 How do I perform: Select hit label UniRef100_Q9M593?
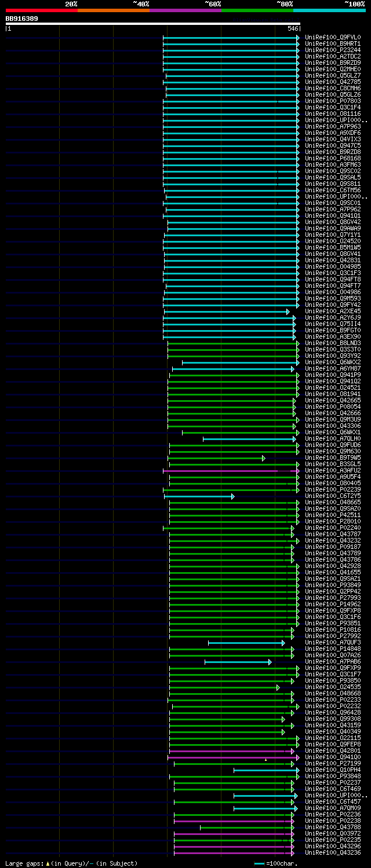coord(333,298)
